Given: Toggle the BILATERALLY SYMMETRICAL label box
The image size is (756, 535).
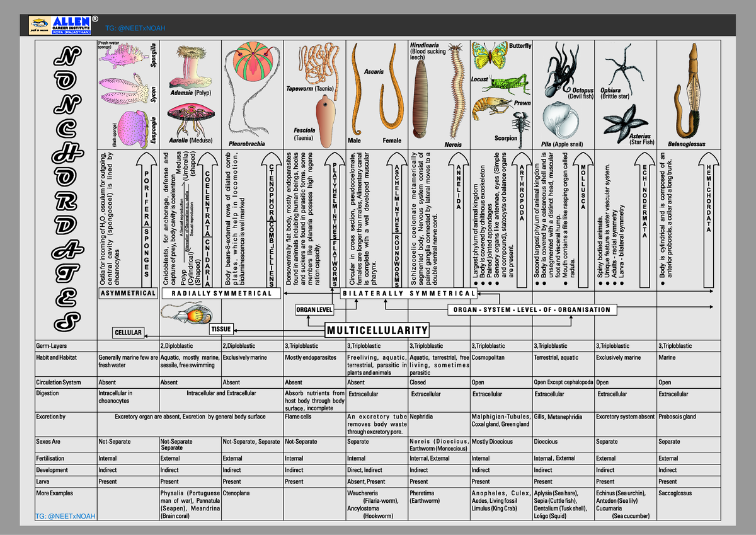Looking at the screenshot, I should pos(409,293).
